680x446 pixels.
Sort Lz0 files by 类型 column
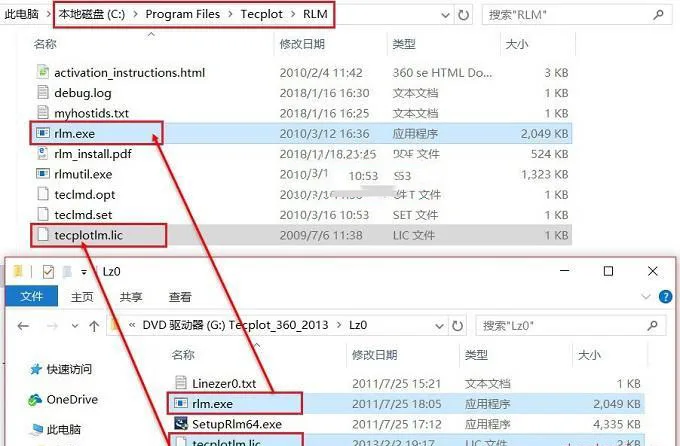476,355
